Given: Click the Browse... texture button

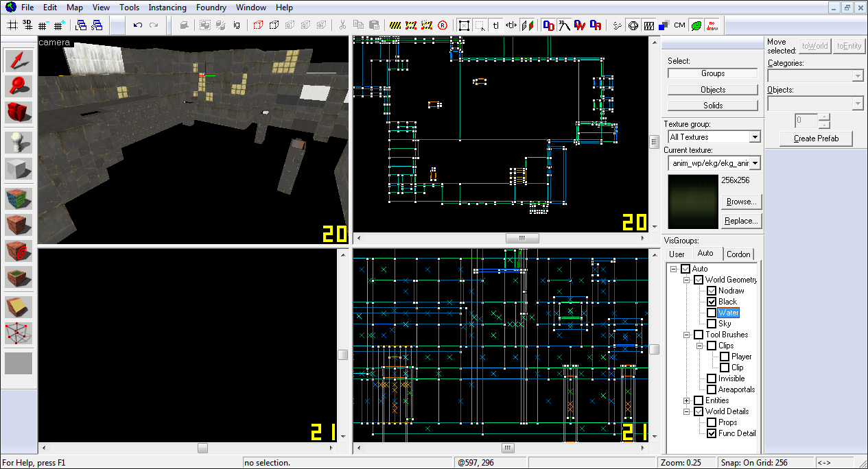Looking at the screenshot, I should click(x=741, y=202).
